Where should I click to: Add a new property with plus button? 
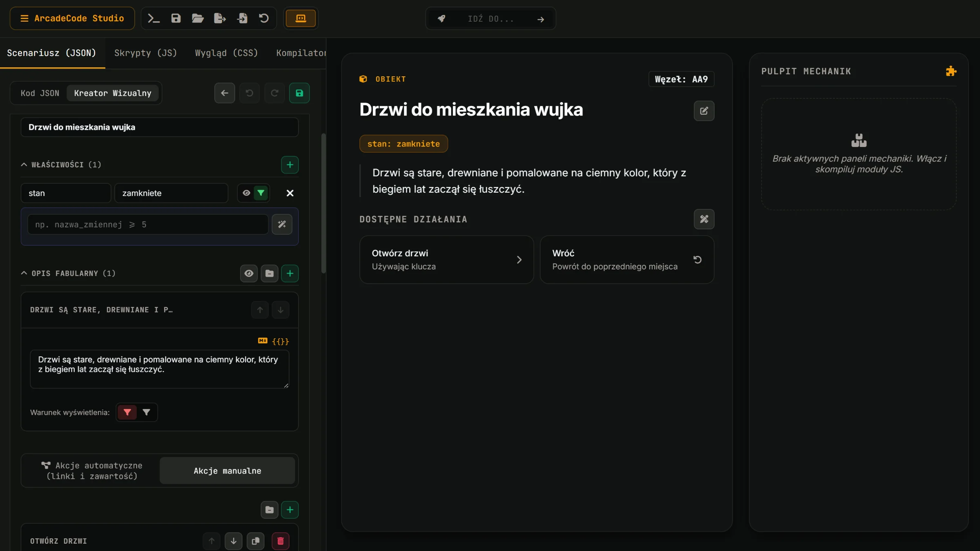(x=290, y=165)
